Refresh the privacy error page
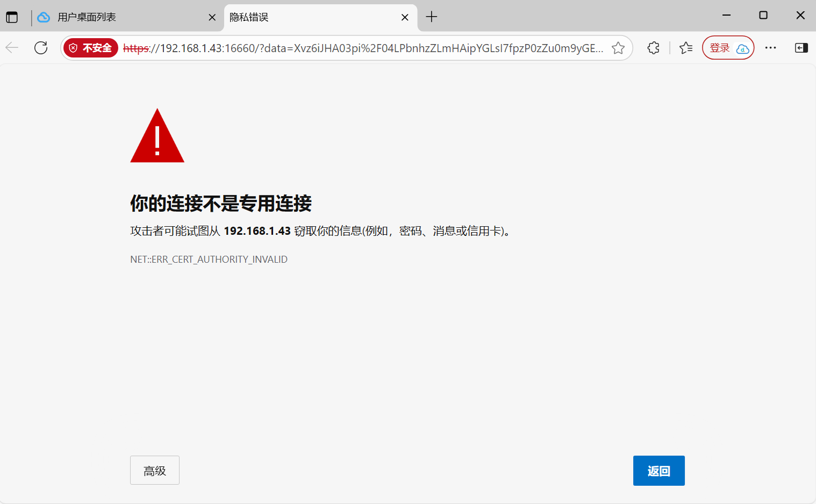816x504 pixels. coord(40,47)
